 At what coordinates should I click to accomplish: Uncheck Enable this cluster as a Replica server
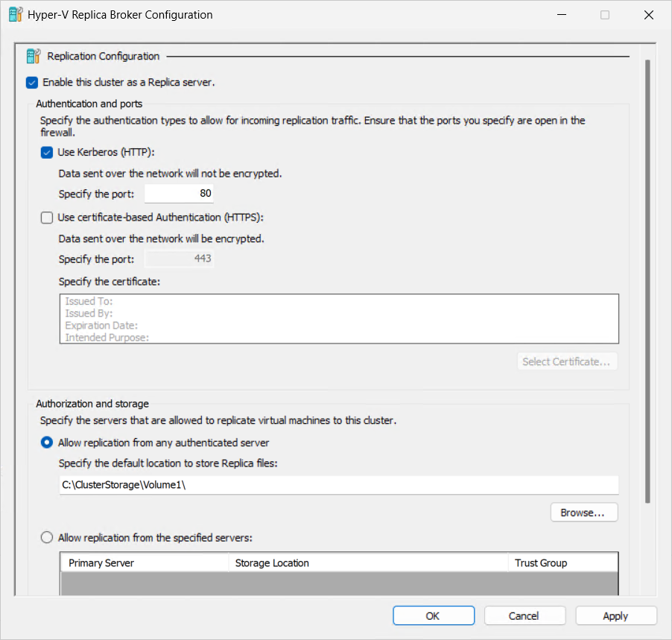[32, 82]
